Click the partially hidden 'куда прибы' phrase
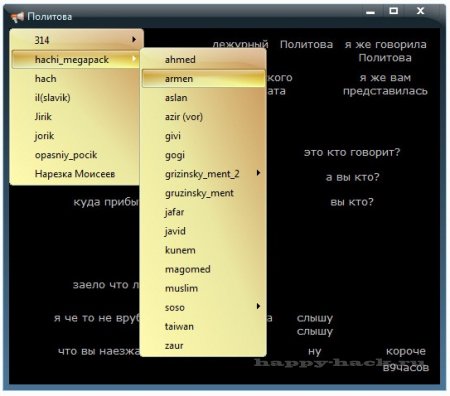The width and height of the screenshot is (450, 396). tap(106, 202)
